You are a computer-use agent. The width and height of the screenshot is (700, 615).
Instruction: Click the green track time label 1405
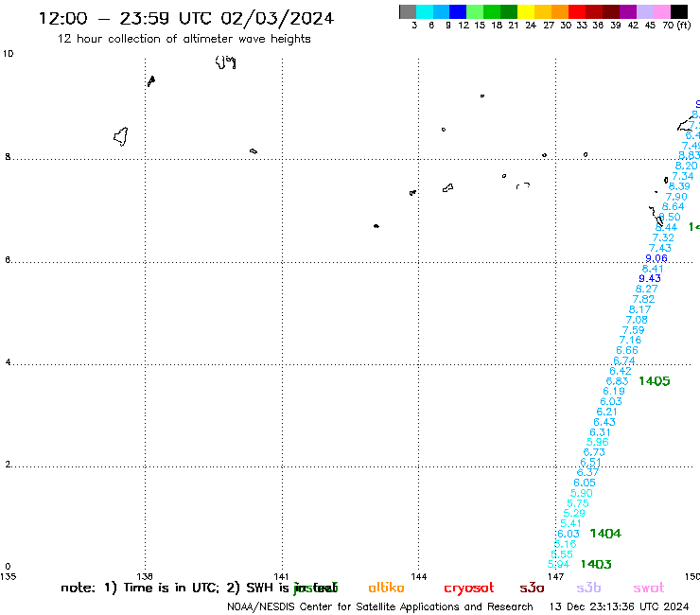click(654, 381)
